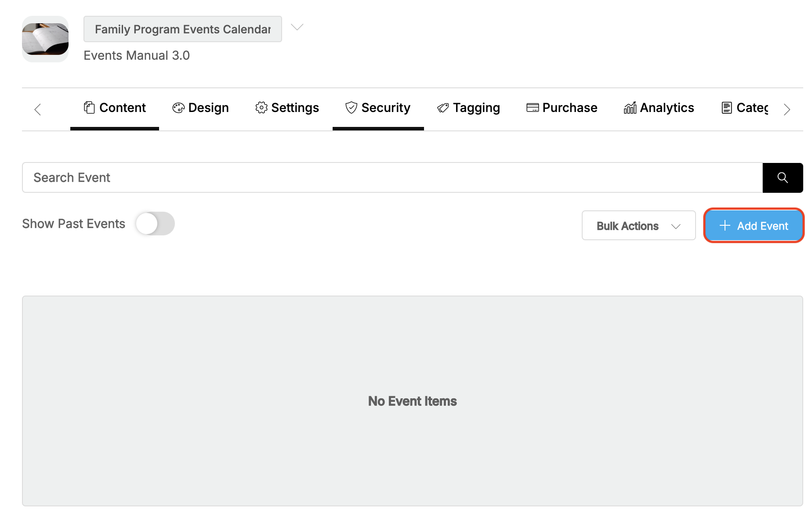This screenshot has width=812, height=527.
Task: Click the left chevron beside Content tab
Action: click(38, 109)
